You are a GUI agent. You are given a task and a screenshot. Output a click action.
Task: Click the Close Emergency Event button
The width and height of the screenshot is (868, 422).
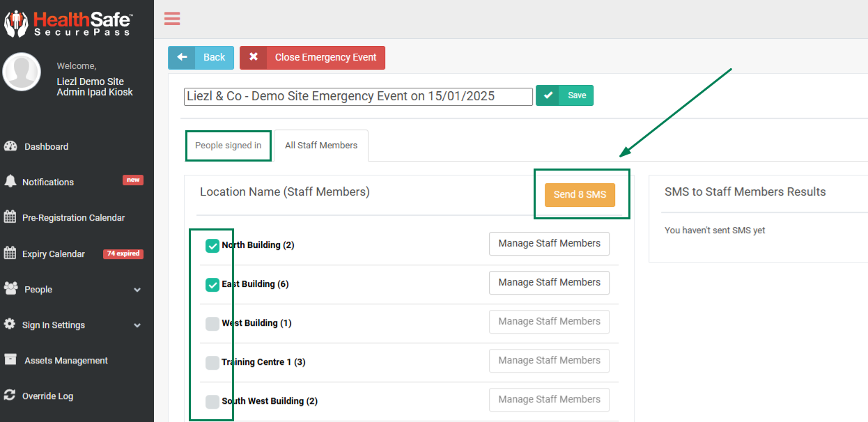point(312,58)
